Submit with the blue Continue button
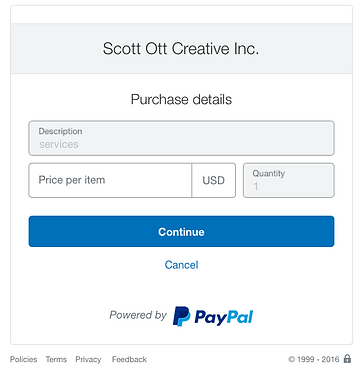363x372 pixels. pyautogui.click(x=181, y=231)
